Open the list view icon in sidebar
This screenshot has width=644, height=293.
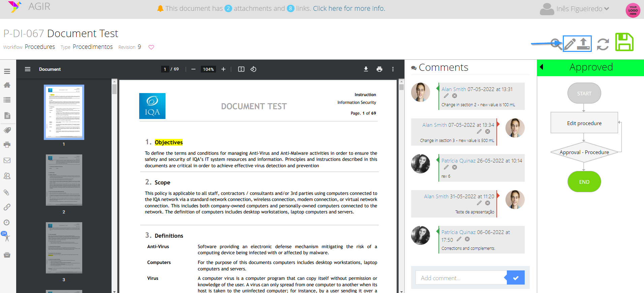[x=7, y=100]
